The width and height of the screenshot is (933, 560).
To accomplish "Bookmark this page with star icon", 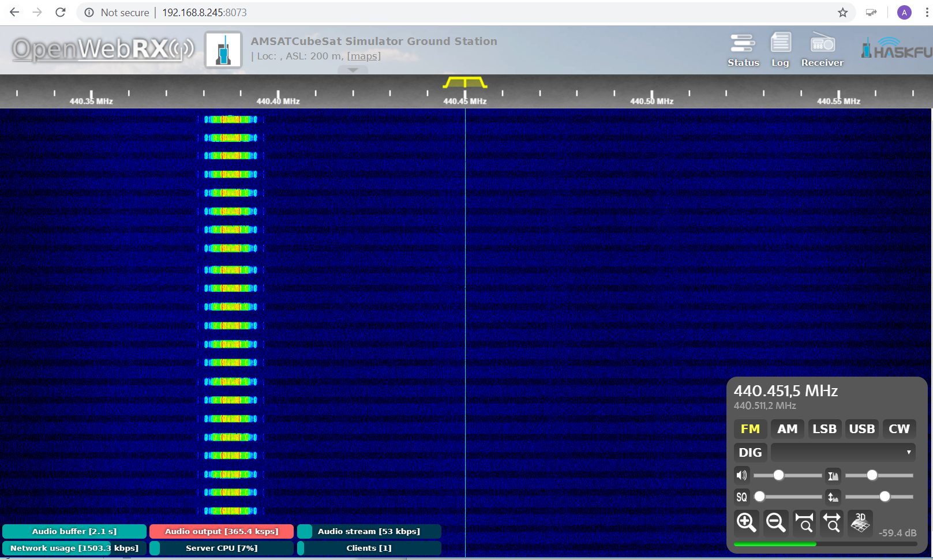I will point(843,12).
